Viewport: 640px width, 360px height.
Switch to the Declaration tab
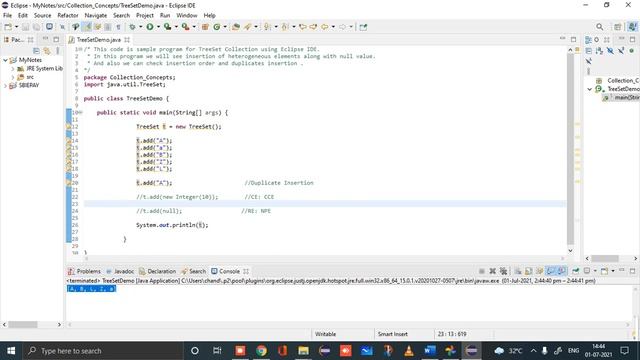point(158,271)
